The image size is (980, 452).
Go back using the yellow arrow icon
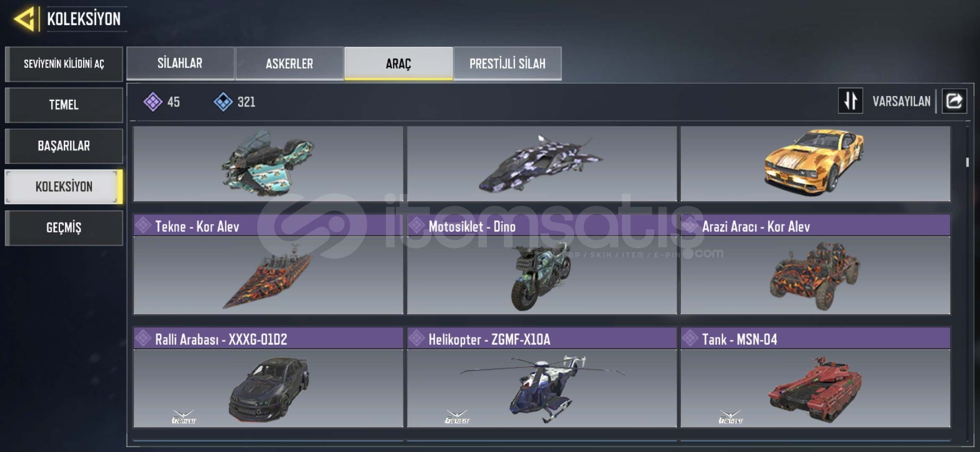pos(24,19)
